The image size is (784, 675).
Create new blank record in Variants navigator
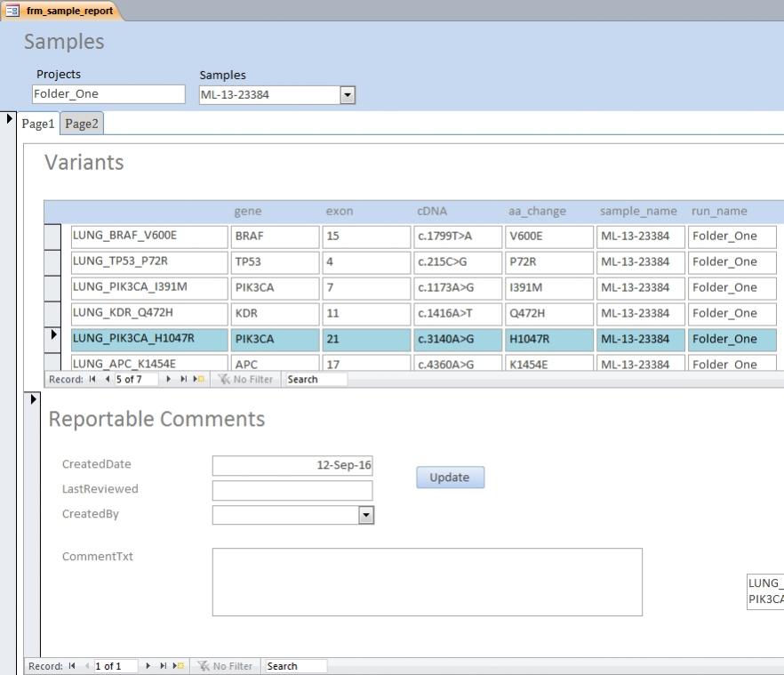click(x=199, y=379)
